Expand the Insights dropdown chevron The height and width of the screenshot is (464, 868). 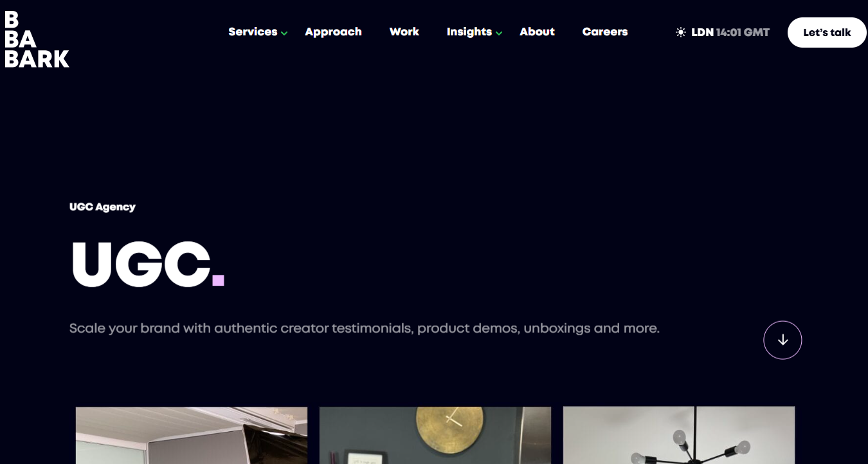point(499,33)
